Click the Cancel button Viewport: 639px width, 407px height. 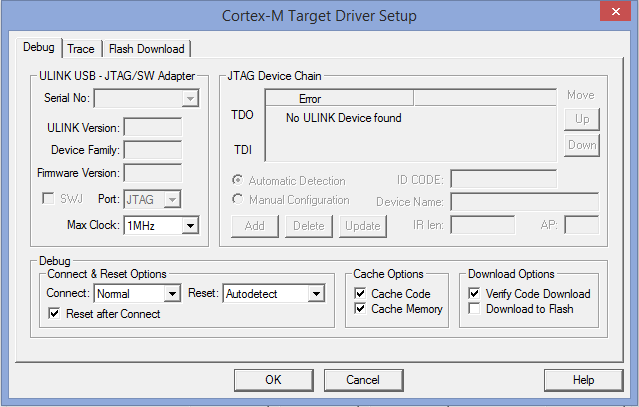click(x=364, y=380)
